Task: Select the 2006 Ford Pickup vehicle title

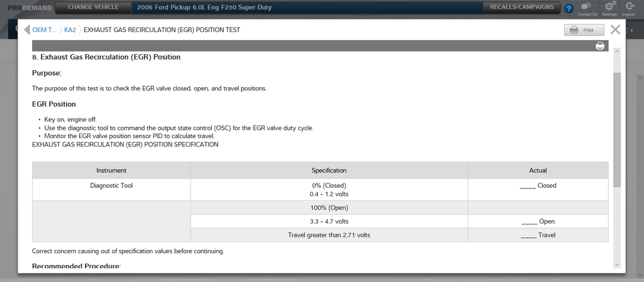Action: pos(204,8)
